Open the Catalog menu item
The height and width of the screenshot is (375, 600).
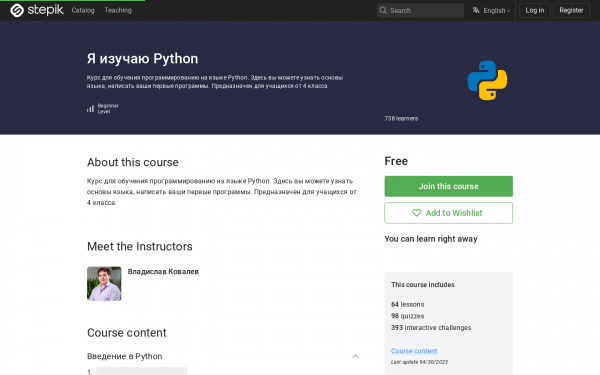[x=83, y=10]
